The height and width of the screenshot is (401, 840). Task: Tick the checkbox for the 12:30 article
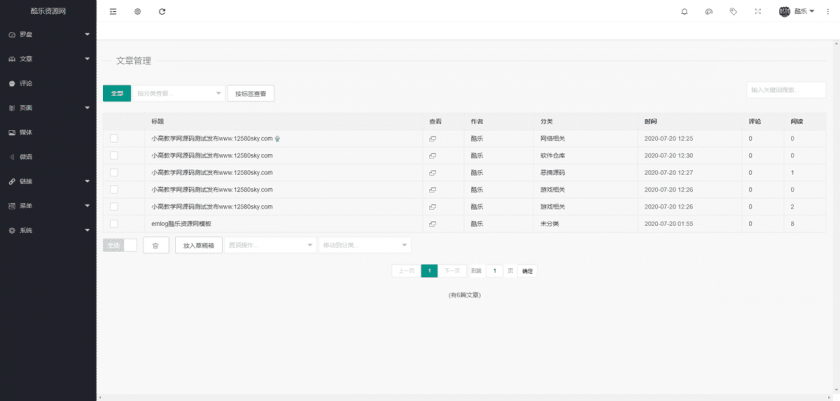114,155
